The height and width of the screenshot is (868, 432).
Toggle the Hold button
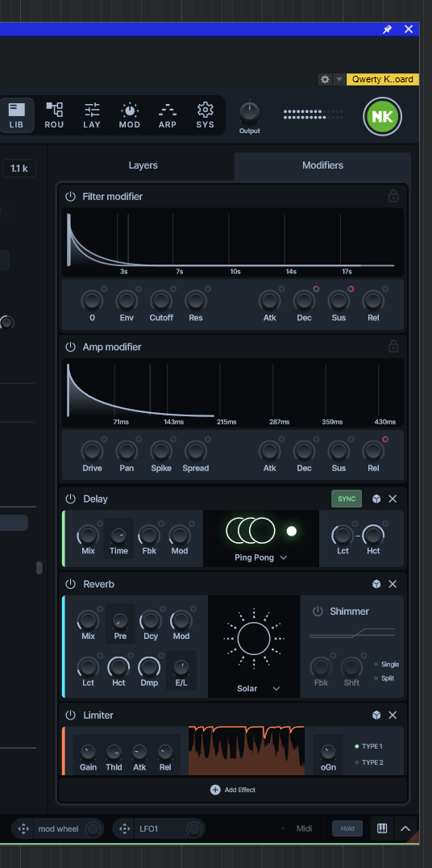347,828
